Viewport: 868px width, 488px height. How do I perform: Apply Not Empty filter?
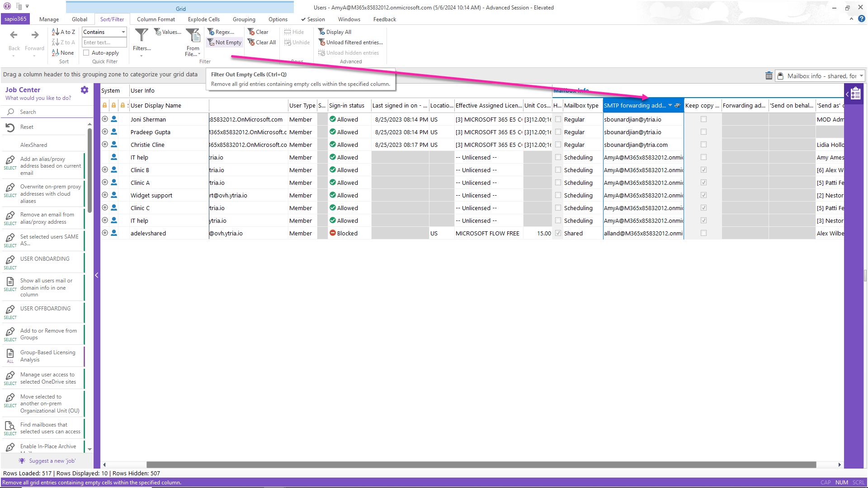coord(225,42)
